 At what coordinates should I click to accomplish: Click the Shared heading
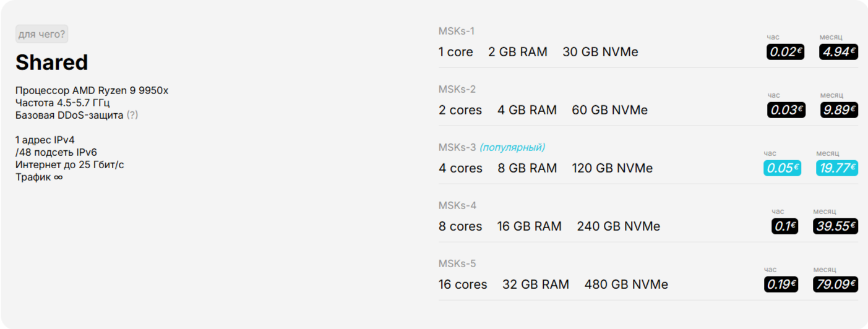[52, 62]
